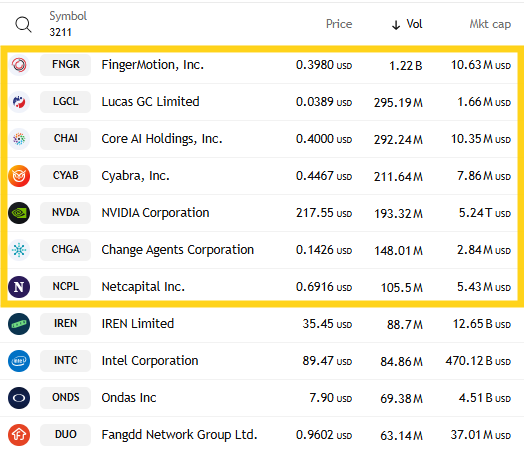
Task: Open the Change Agents Corporation link
Action: click(177, 250)
